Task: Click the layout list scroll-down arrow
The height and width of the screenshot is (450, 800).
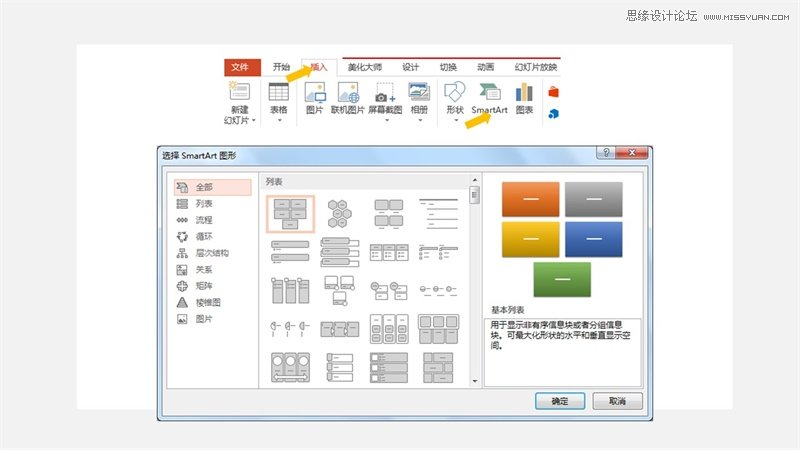Action: tap(474, 381)
